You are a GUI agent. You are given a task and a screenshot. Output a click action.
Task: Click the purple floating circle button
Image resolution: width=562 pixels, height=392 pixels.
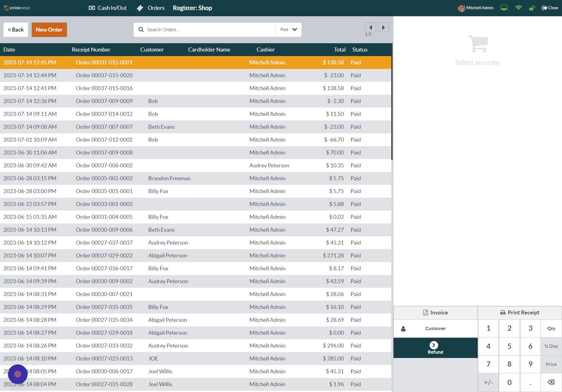coord(18,374)
